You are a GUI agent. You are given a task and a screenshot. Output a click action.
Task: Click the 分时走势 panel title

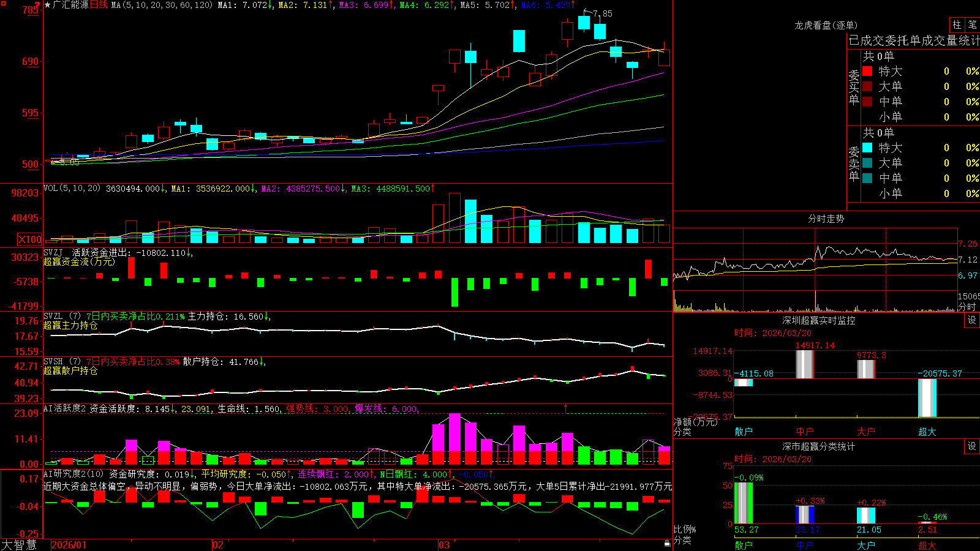826,219
